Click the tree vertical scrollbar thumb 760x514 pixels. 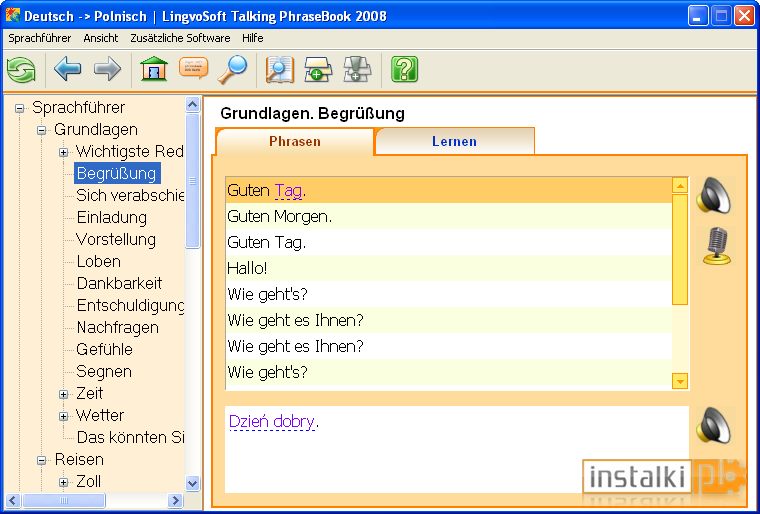click(x=192, y=181)
